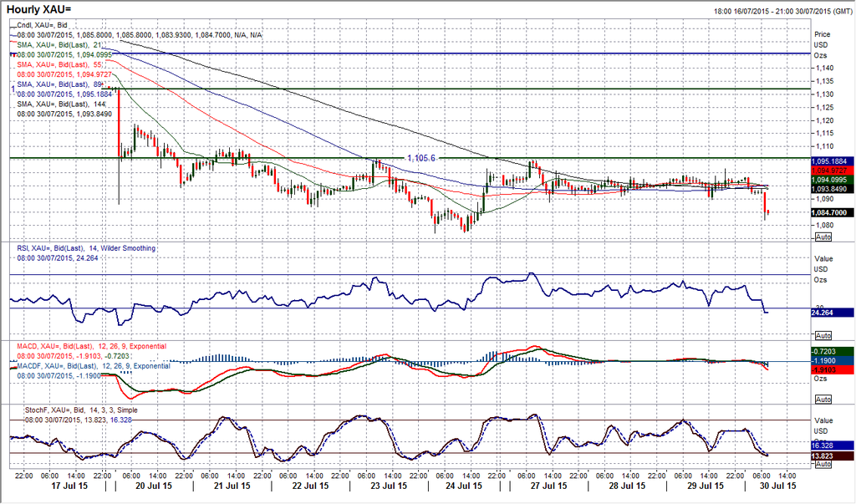Image resolution: width=856 pixels, height=504 pixels.
Task: Click the MACDF 12, 26, 9 Exponential legend label
Action: click(x=94, y=366)
